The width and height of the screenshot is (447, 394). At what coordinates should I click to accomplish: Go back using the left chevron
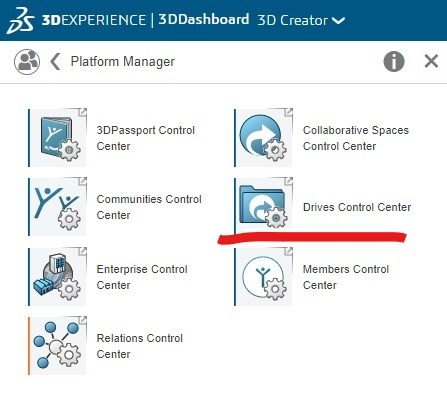click(55, 62)
